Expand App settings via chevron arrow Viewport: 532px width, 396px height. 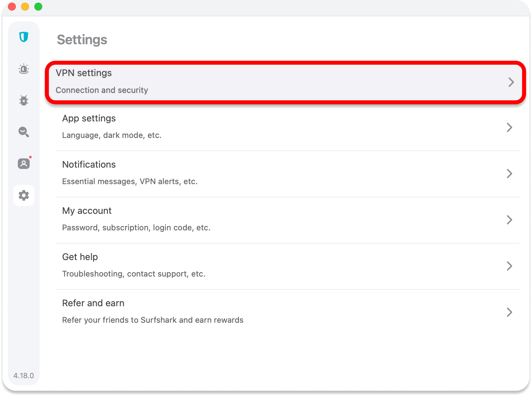click(x=509, y=127)
